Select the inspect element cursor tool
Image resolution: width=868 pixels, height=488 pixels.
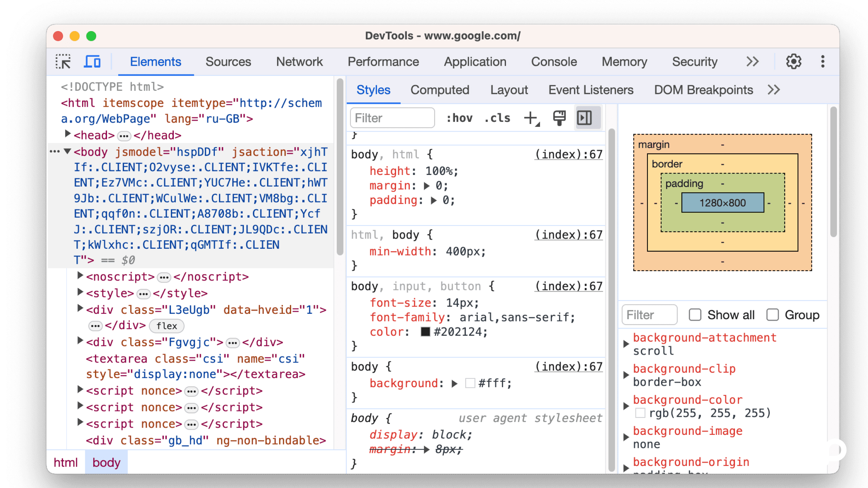tap(63, 61)
